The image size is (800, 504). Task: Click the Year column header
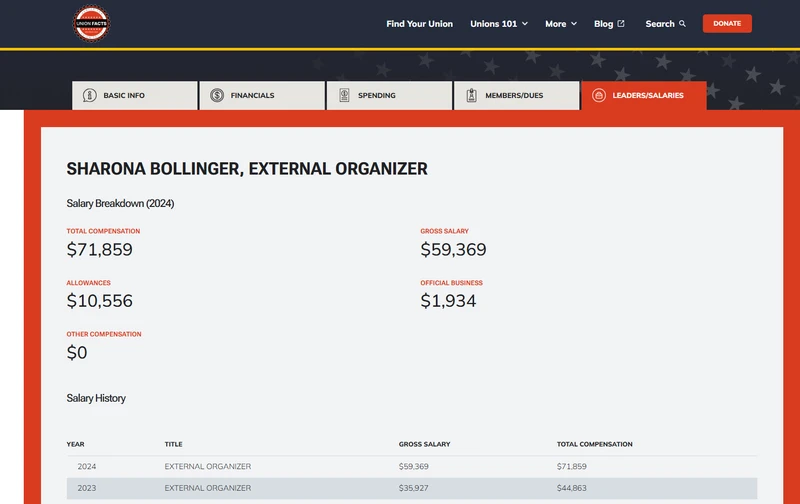[x=76, y=444]
